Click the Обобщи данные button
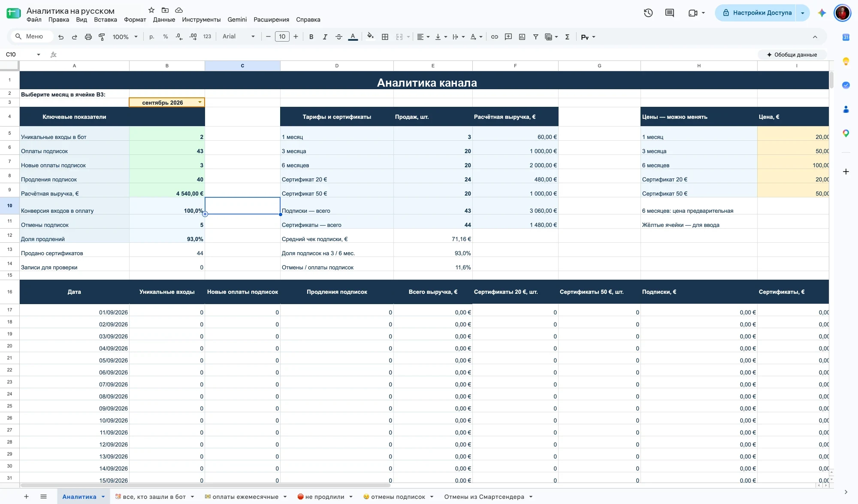The image size is (858, 504). (x=792, y=54)
